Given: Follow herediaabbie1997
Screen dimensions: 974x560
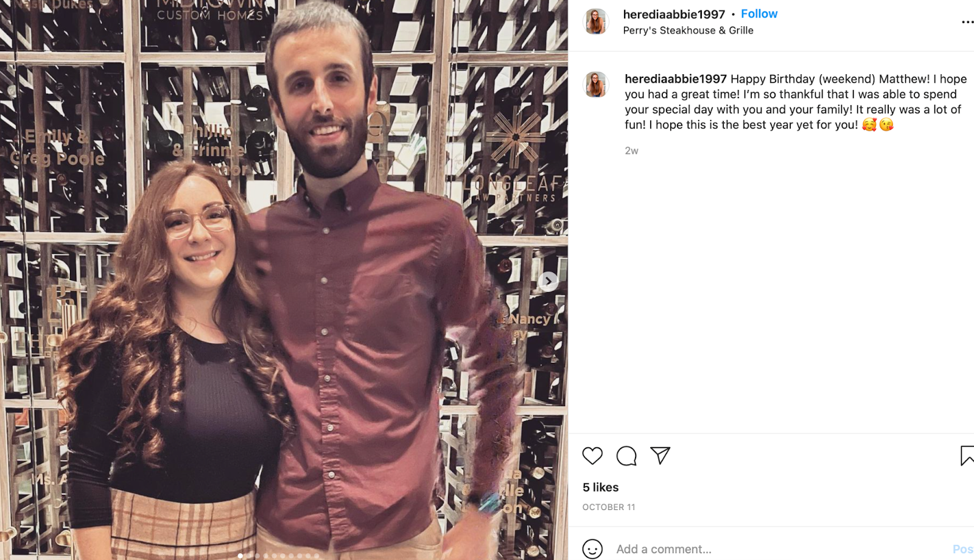Looking at the screenshot, I should tap(759, 13).
